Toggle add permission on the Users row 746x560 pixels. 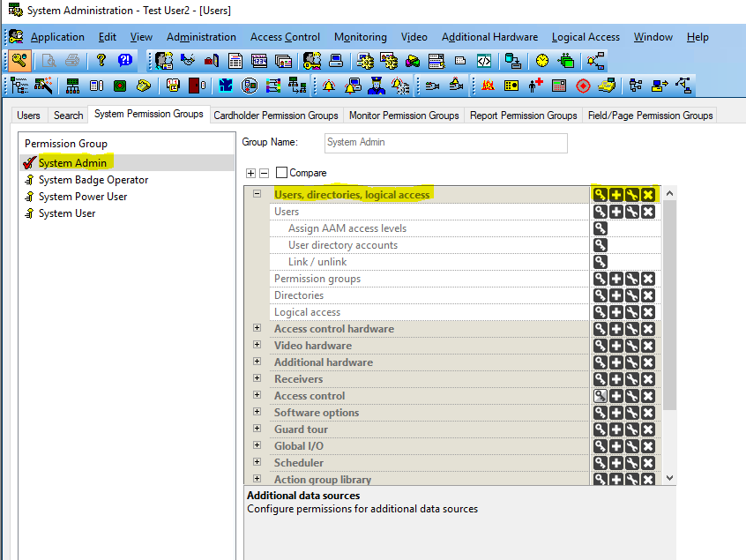(x=616, y=212)
